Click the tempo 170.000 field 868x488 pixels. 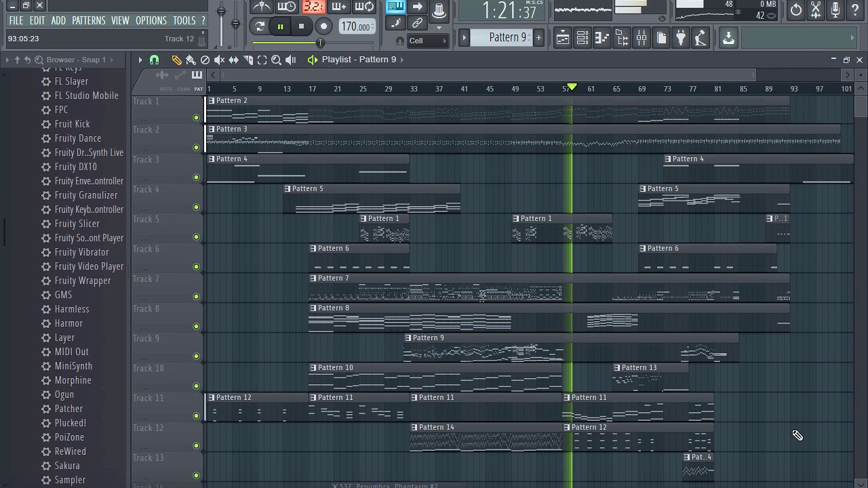(357, 27)
